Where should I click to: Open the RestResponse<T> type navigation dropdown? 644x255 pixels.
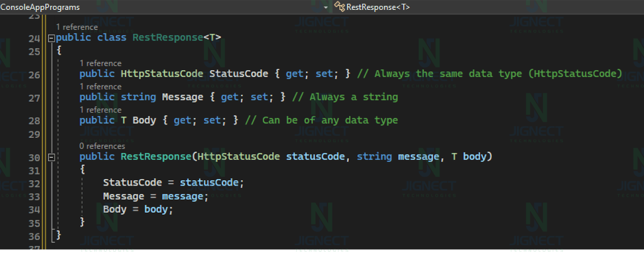tap(488, 7)
